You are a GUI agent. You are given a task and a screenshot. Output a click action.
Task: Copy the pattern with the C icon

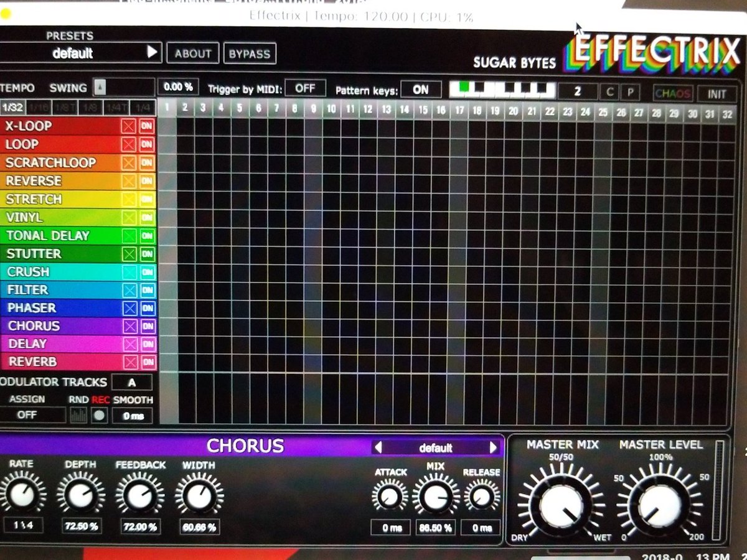[608, 91]
